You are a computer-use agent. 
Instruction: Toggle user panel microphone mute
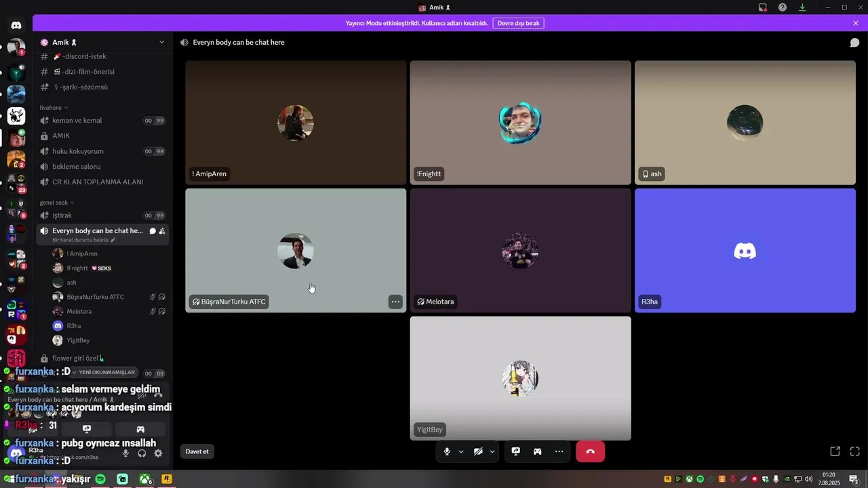(125, 453)
